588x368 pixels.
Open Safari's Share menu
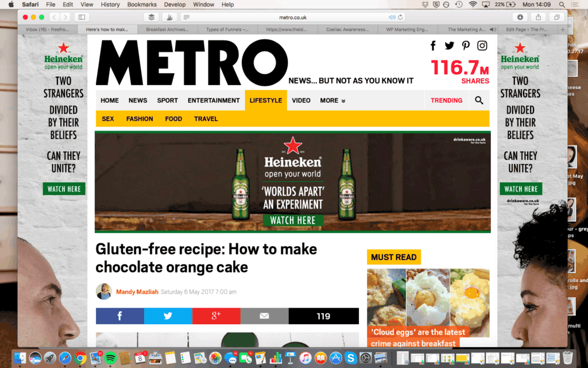(539, 17)
